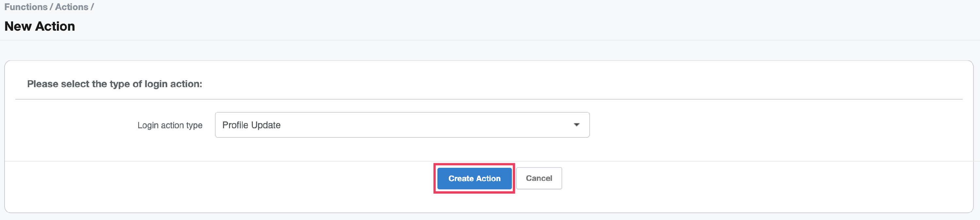
Task: Return to the Actions list page
Action: click(x=72, y=7)
